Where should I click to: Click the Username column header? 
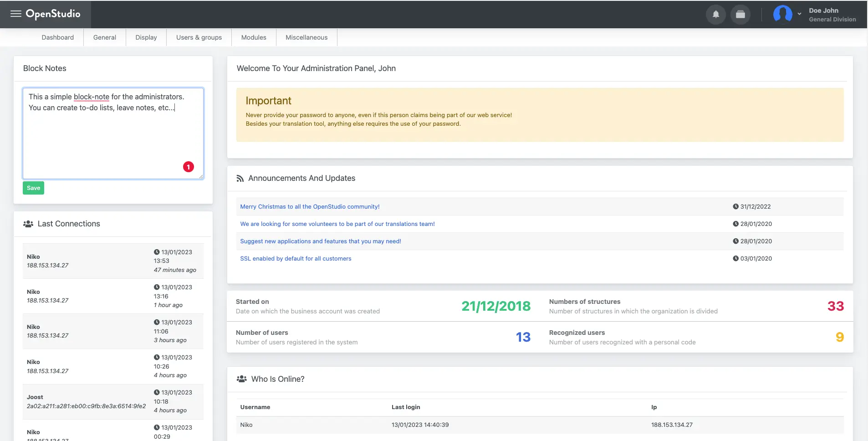click(255, 407)
